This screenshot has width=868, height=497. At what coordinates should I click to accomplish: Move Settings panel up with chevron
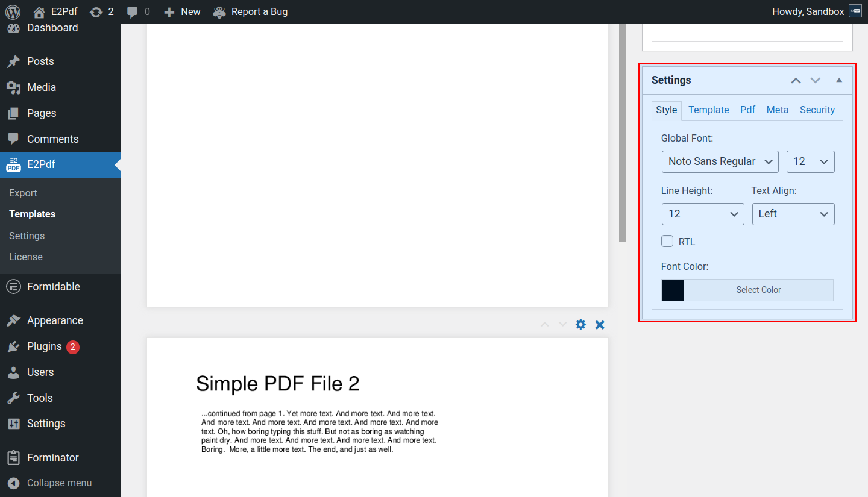point(796,80)
